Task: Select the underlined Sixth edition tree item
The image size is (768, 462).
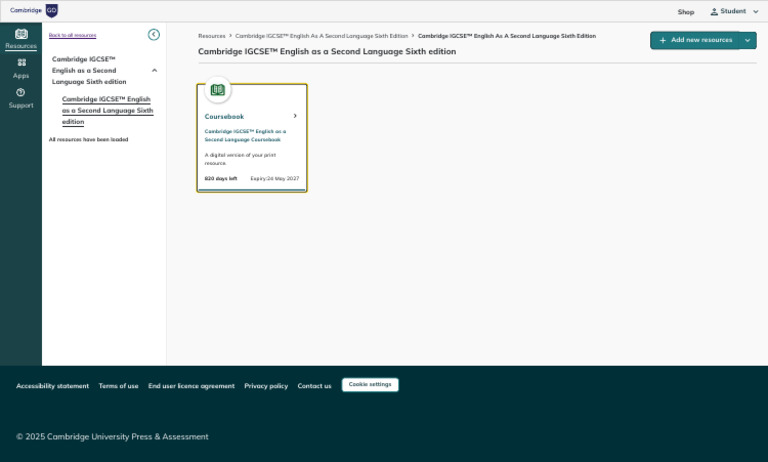Action: pos(108,110)
